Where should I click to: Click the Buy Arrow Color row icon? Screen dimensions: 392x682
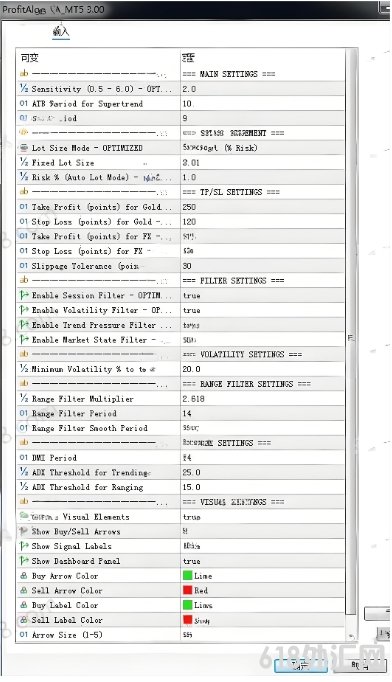pos(24,575)
